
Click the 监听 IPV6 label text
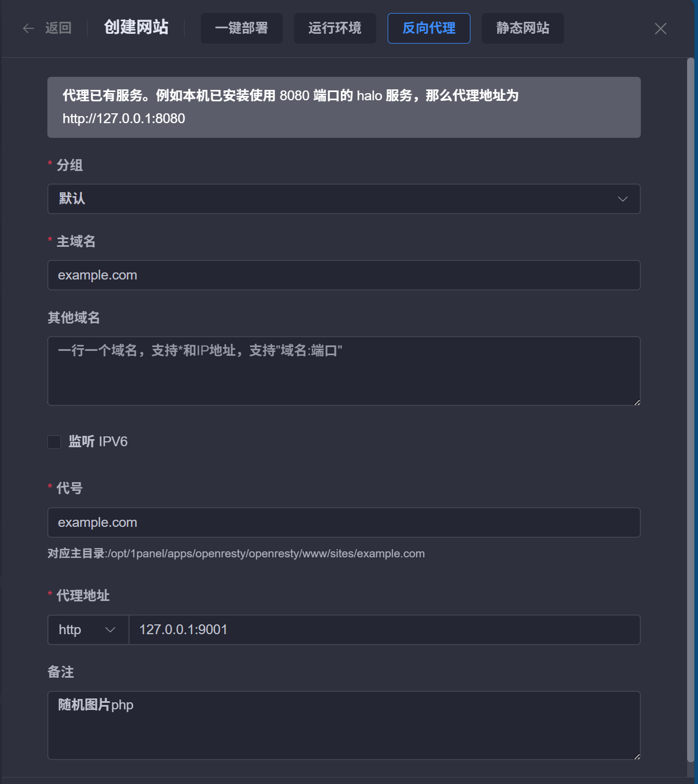coord(98,442)
